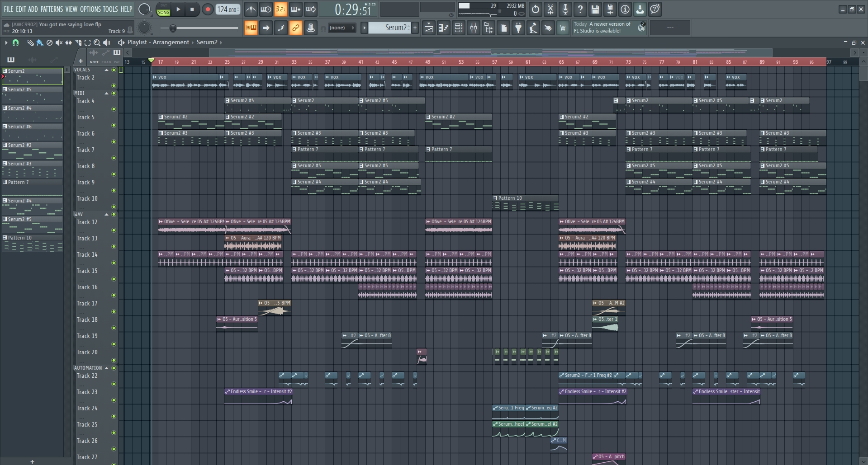Open the ADD menu
The image size is (868, 465).
point(33,9)
